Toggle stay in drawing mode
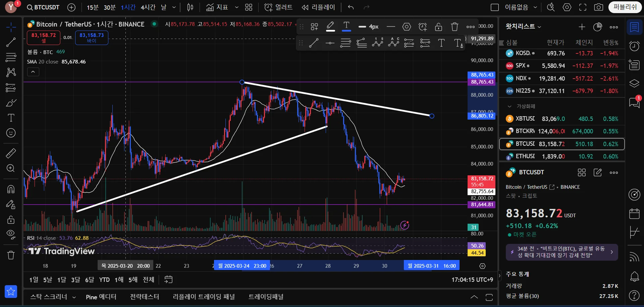Screen dimensions: 644x307 pyautogui.click(x=11, y=205)
